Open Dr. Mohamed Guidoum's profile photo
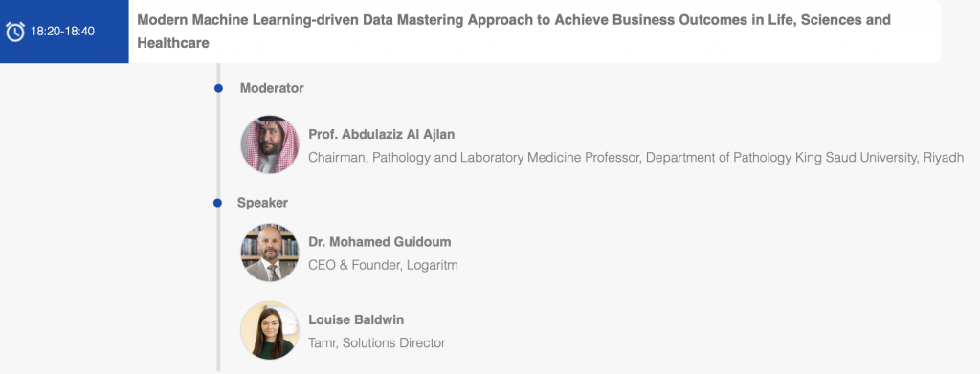This screenshot has width=980, height=374. click(x=270, y=253)
